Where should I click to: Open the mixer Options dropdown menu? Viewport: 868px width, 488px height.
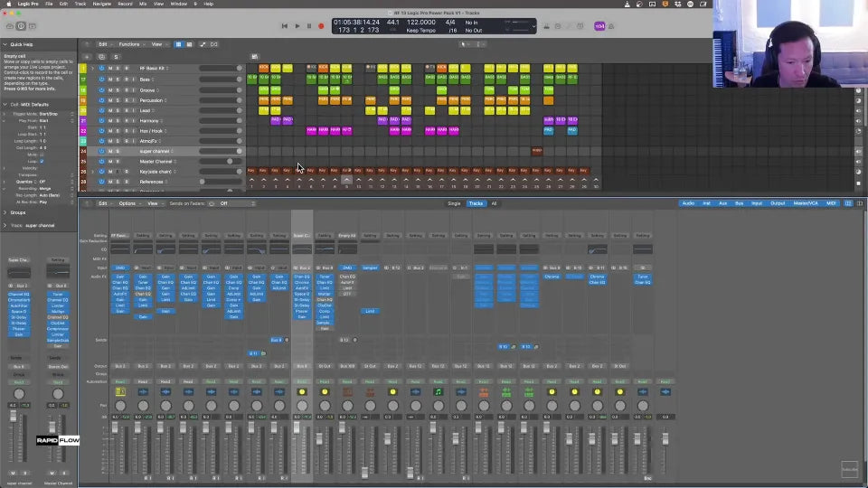coord(128,203)
